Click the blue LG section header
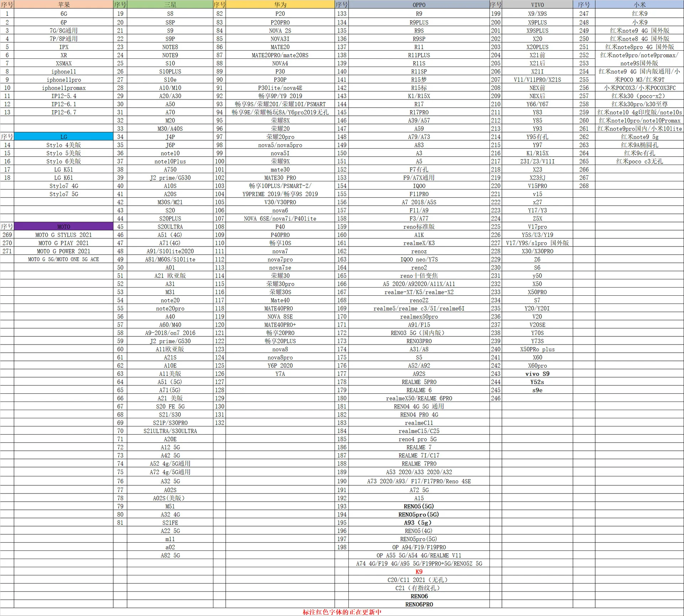 pyautogui.click(x=64, y=137)
